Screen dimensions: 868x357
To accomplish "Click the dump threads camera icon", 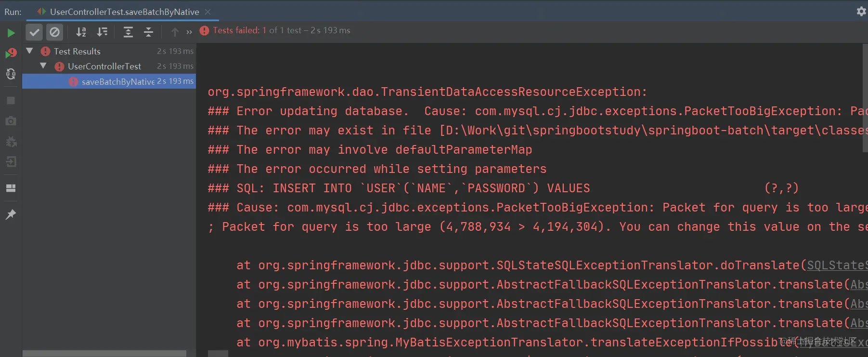I will click(11, 120).
